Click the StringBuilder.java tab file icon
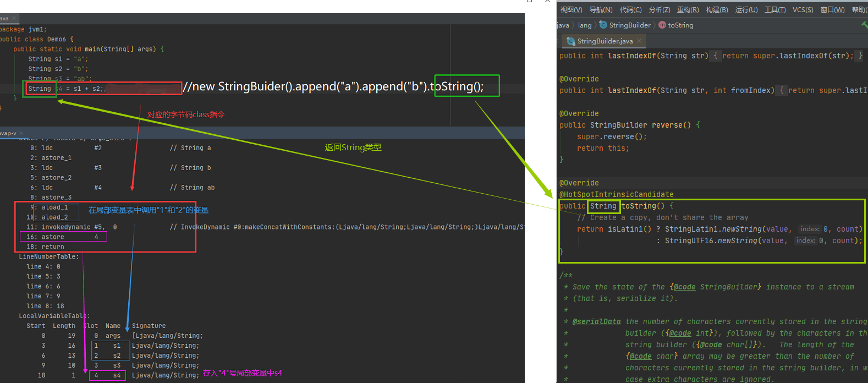Screen dimensions: 868x383 click(571, 41)
